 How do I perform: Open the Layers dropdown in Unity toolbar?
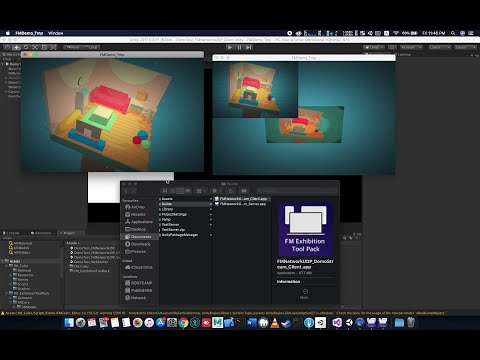(x=439, y=47)
